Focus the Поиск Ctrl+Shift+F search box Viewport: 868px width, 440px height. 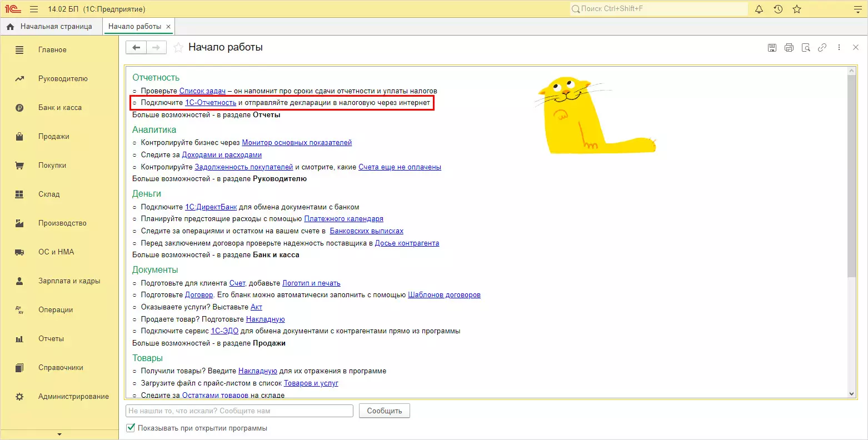pos(659,9)
